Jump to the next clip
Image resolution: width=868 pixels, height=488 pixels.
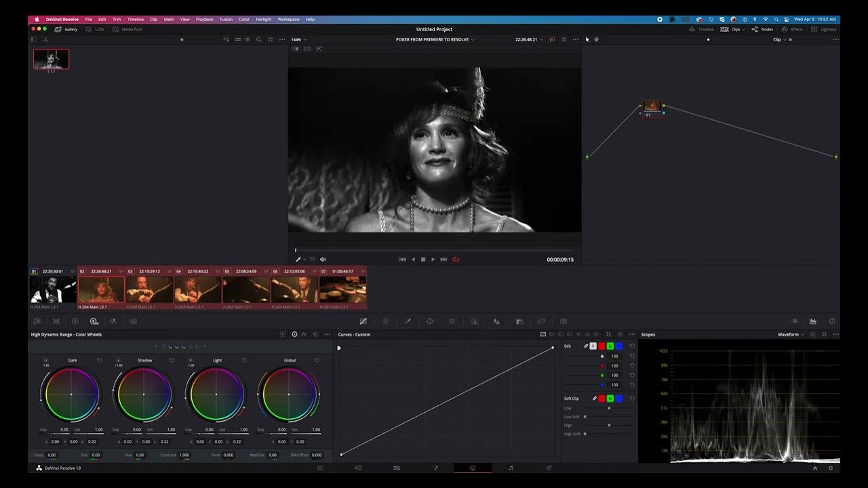pyautogui.click(x=443, y=259)
